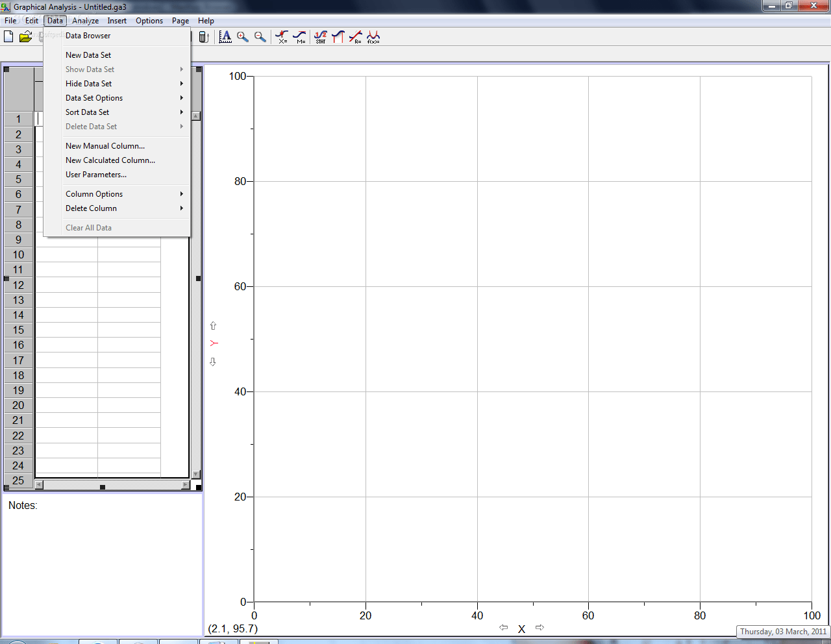The height and width of the screenshot is (644, 831).
Task: Click the left arrow beside the X axis label
Action: coord(503,627)
